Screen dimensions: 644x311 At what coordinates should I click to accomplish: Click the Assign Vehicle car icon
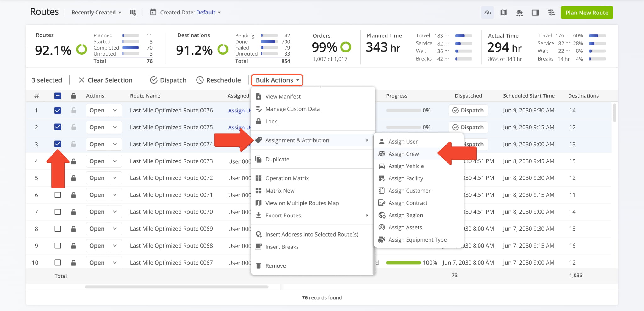tap(382, 166)
